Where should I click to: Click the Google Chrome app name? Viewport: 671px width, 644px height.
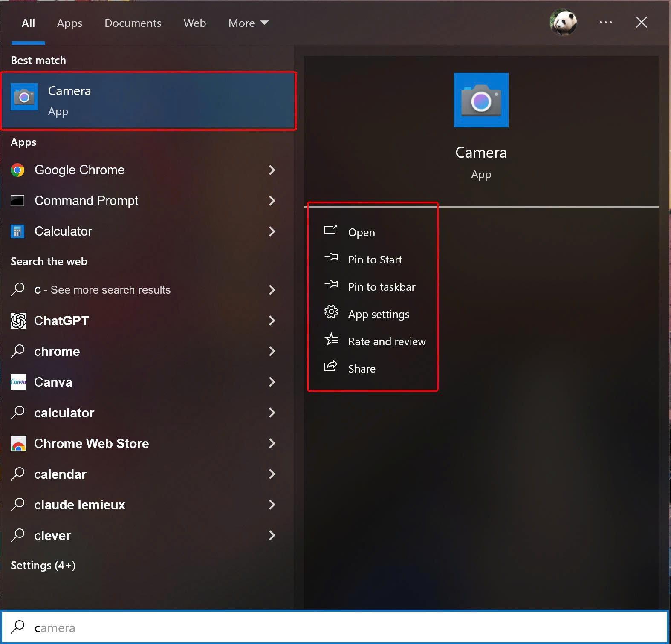pos(79,170)
